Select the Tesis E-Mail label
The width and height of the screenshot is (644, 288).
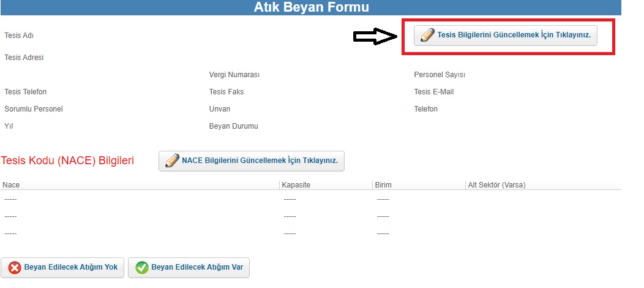pos(433,92)
